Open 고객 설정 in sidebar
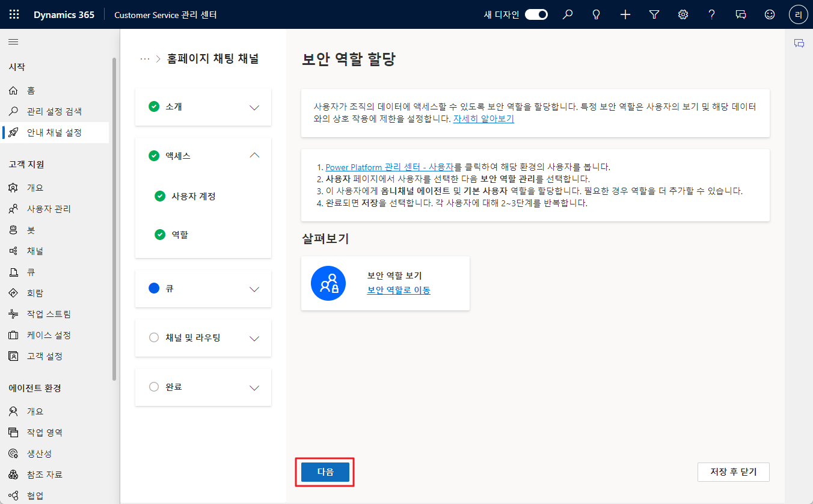Screen dimensions: 813x504 point(55,356)
